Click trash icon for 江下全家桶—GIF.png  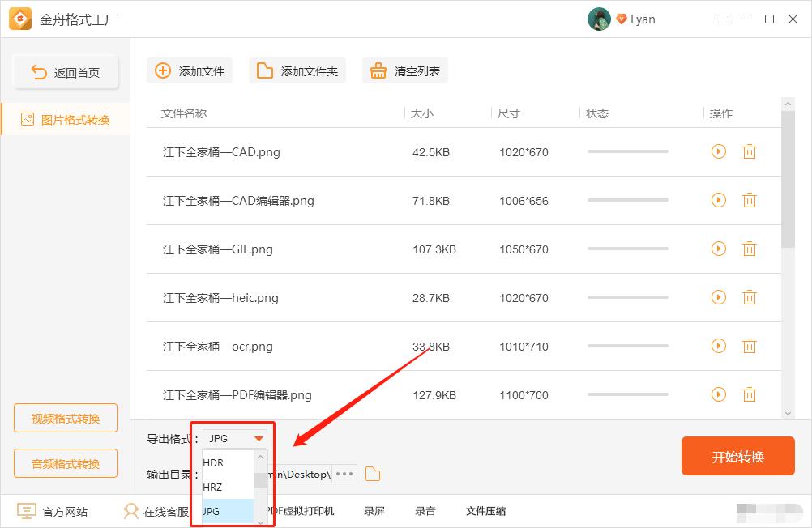pyautogui.click(x=750, y=249)
